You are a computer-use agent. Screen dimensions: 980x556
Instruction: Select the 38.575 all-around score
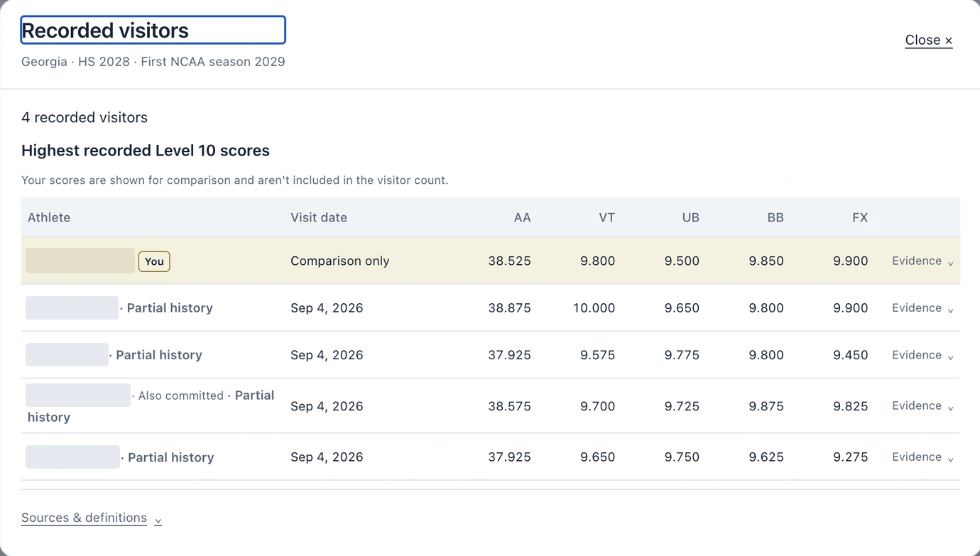(x=509, y=406)
